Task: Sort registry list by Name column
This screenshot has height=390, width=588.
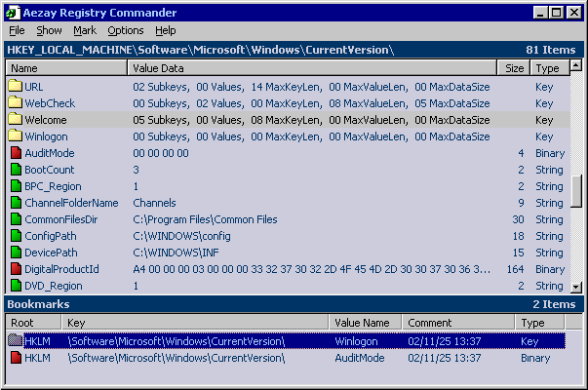Action: [x=66, y=68]
